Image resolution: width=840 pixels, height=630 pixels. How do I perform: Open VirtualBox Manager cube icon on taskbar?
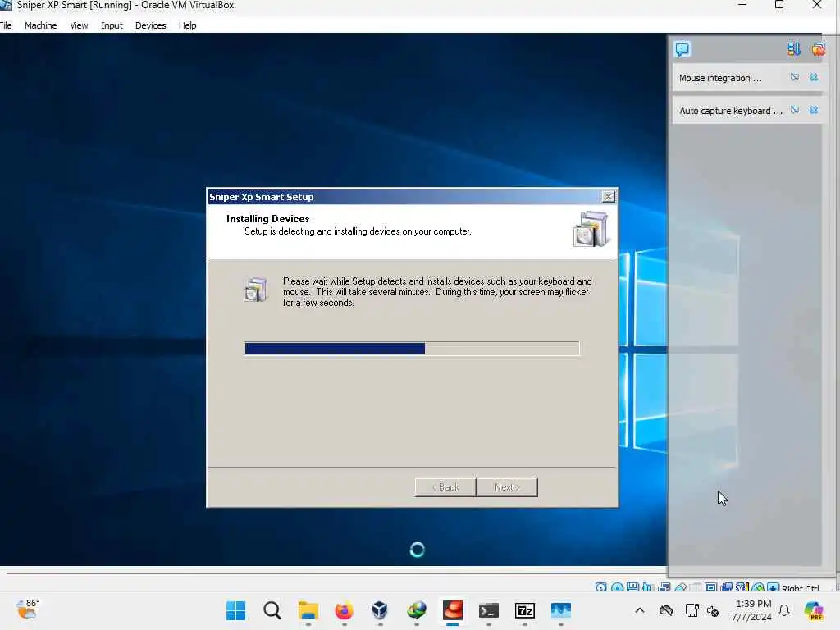coord(380,610)
